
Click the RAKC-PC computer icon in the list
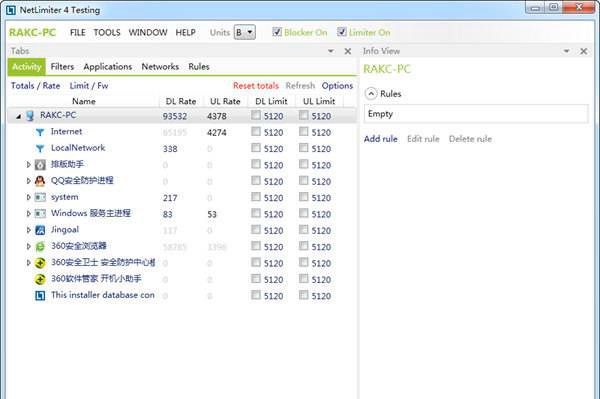pos(30,116)
